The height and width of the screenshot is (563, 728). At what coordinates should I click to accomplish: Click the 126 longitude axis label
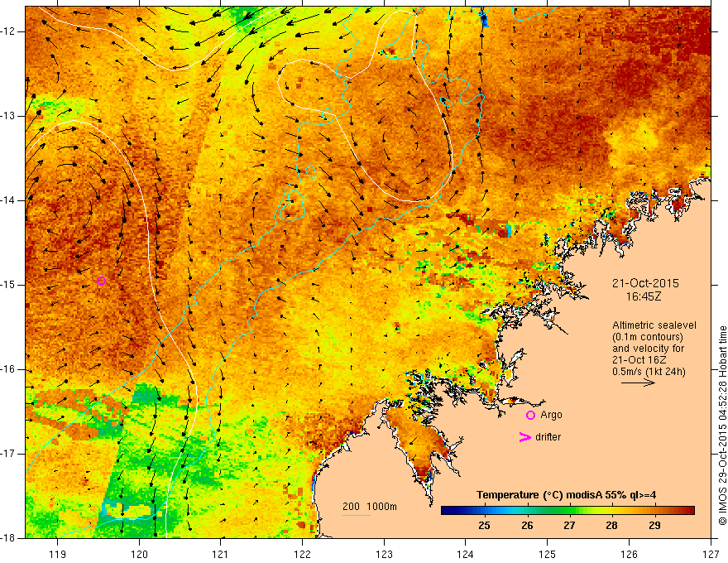tap(629, 554)
